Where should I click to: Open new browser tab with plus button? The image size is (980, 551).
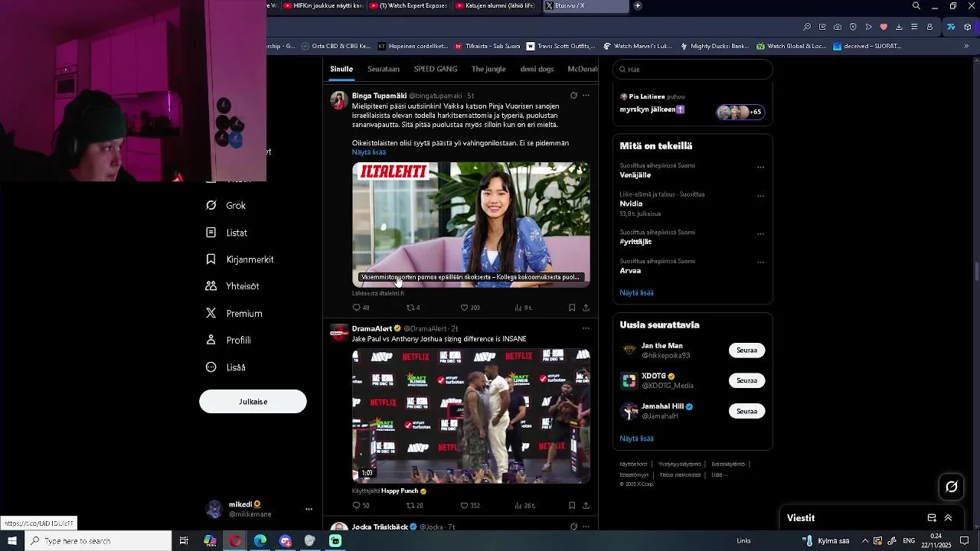pyautogui.click(x=638, y=6)
